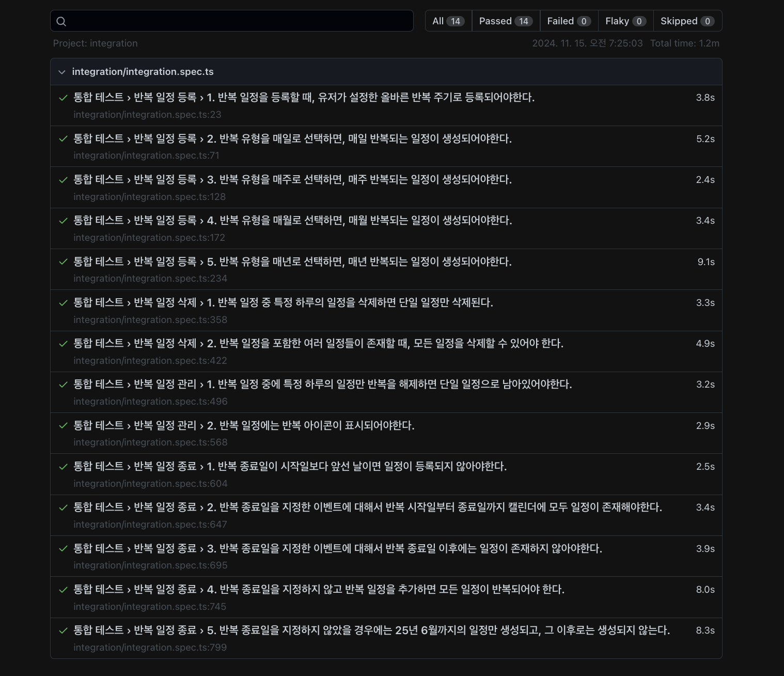Click passed checkmark for test at spec.ts:23
Viewport: 784px width, 676px height.
(64, 98)
